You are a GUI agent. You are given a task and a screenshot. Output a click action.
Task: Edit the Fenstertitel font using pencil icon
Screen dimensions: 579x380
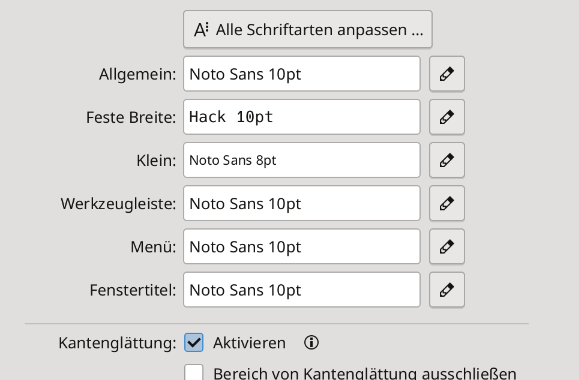click(x=446, y=290)
